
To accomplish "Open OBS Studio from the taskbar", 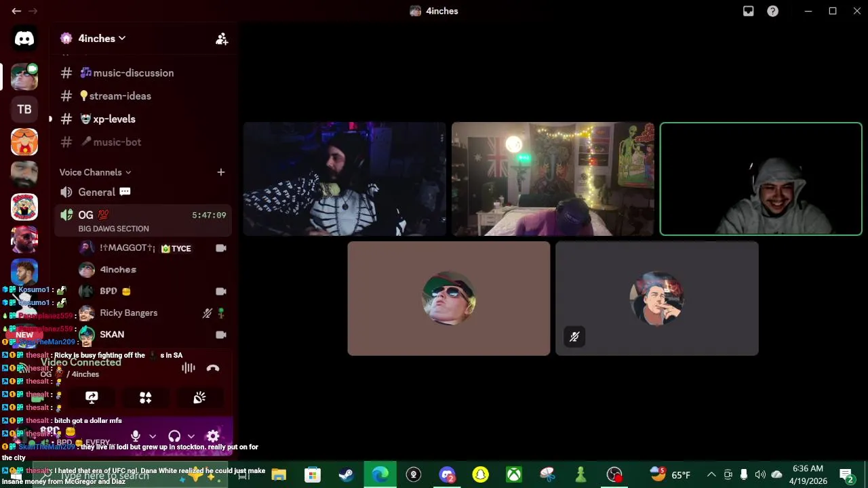I will [614, 474].
